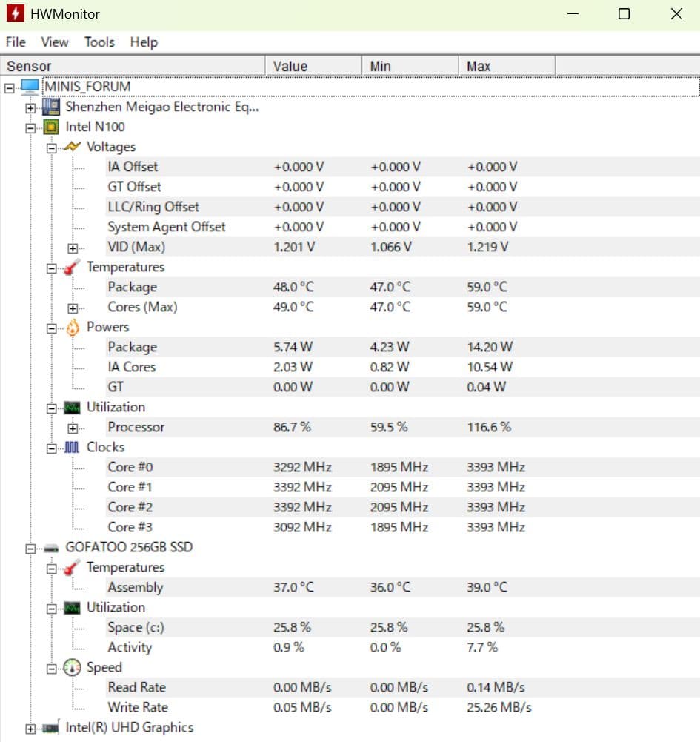The height and width of the screenshot is (742, 700).
Task: Click the Intel N100 processor chip icon
Action: point(52,127)
